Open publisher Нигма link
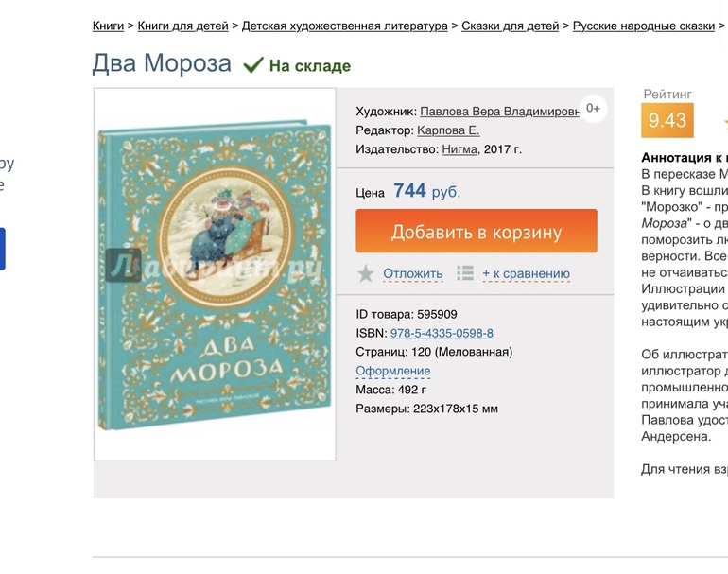This screenshot has height=574, width=728. point(459,148)
